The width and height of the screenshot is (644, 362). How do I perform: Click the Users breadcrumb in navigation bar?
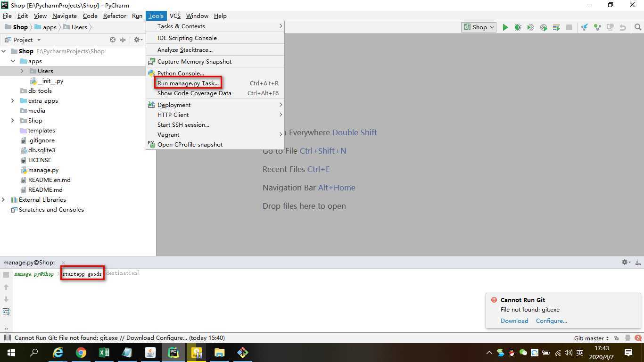75,27
